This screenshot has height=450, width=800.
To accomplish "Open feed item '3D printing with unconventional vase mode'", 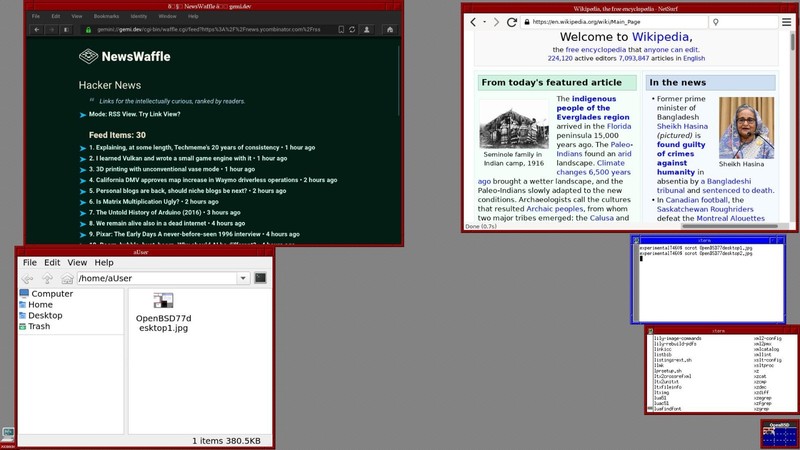I will [172, 169].
